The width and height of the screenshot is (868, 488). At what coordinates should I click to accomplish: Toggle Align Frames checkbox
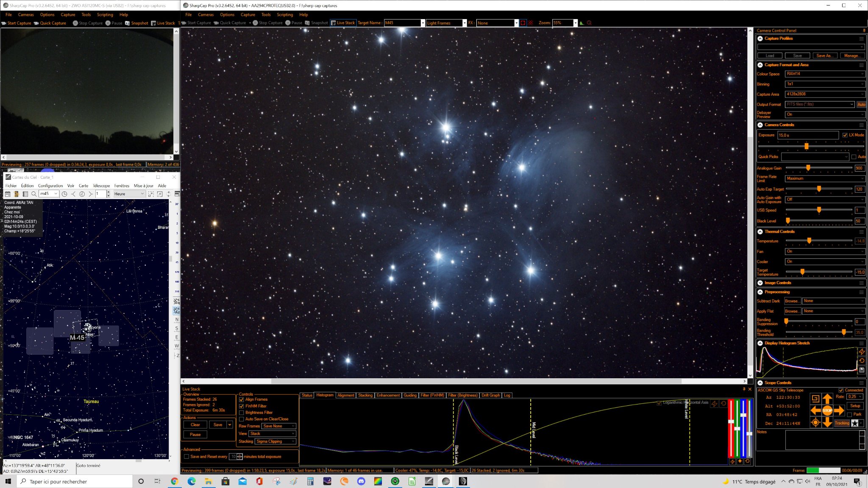click(x=242, y=399)
